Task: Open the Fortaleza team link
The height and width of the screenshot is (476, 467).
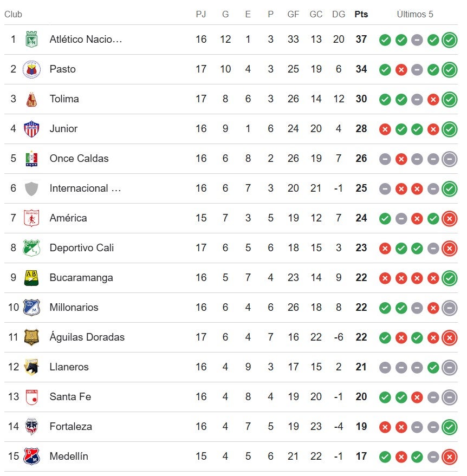Action: 70,427
